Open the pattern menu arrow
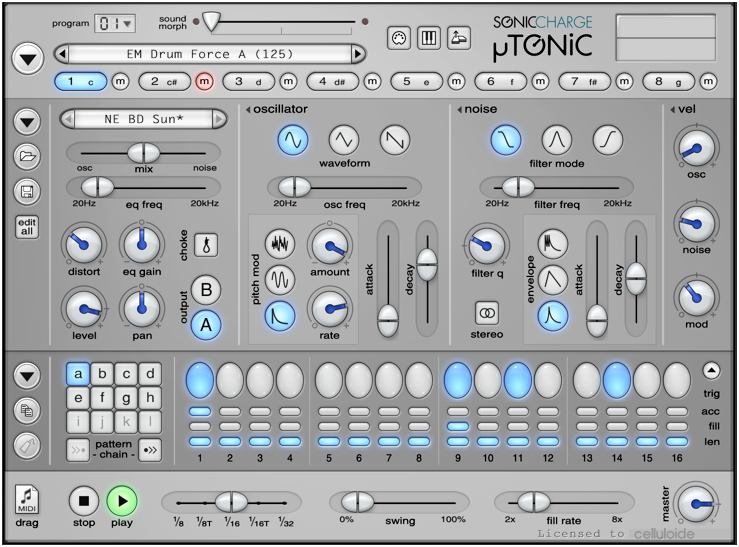739x547 pixels. point(27,376)
